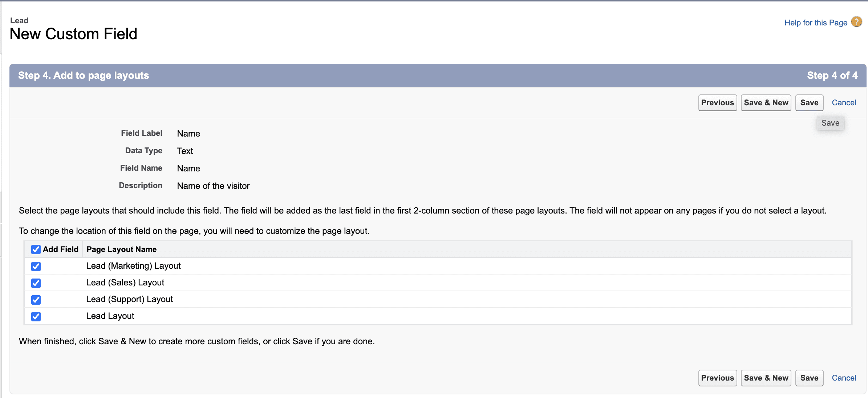Uncheck the Lead (Support) Layout checkbox

tap(36, 300)
